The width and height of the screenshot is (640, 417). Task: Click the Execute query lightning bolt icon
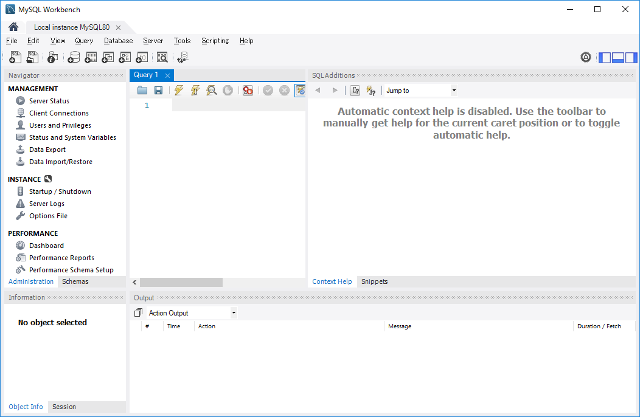(178, 90)
